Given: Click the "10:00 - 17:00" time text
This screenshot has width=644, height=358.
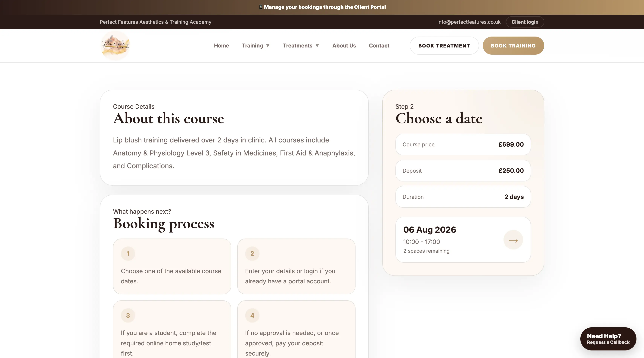Looking at the screenshot, I should click(x=421, y=242).
